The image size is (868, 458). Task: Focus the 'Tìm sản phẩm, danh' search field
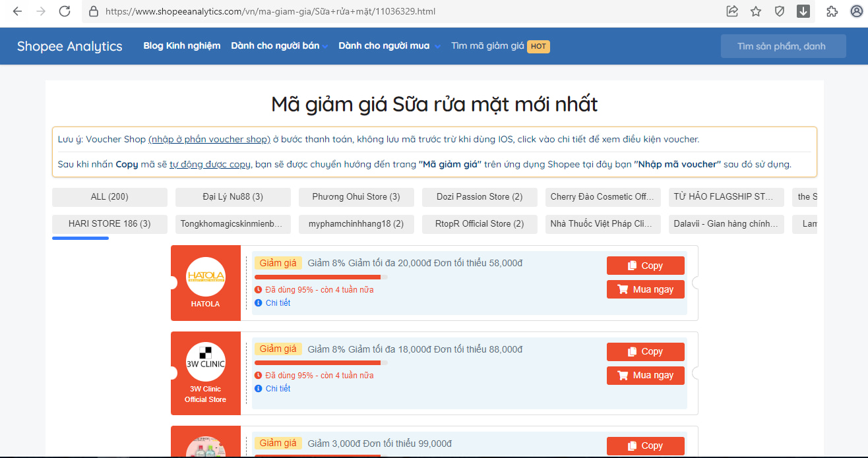783,46
